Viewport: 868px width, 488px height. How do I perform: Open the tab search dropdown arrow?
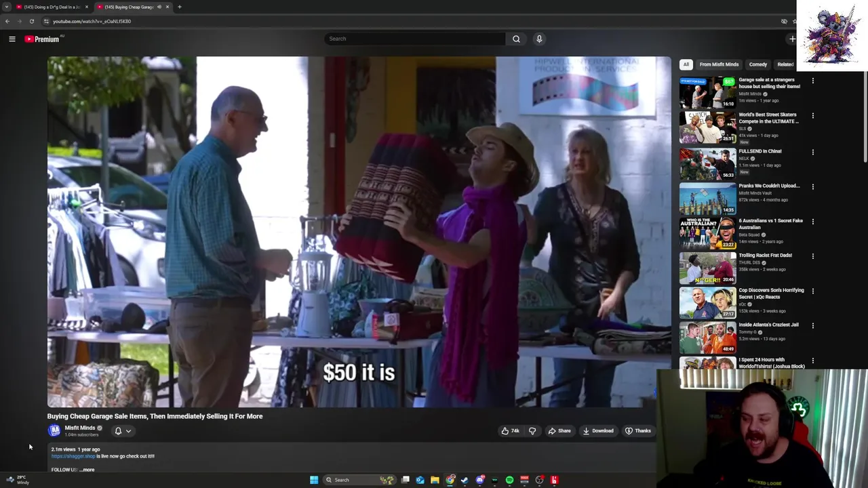[7, 7]
